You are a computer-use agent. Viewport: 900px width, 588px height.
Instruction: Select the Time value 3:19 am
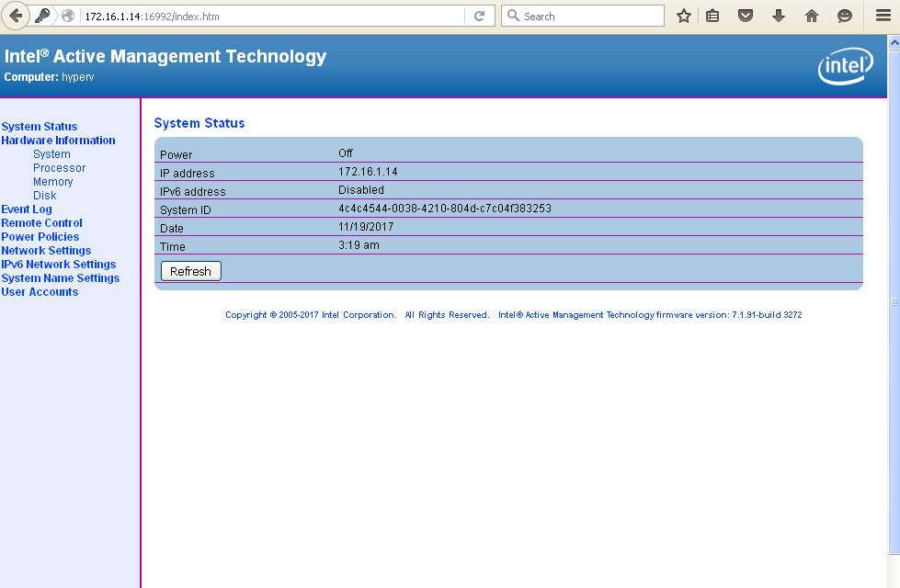(x=359, y=245)
